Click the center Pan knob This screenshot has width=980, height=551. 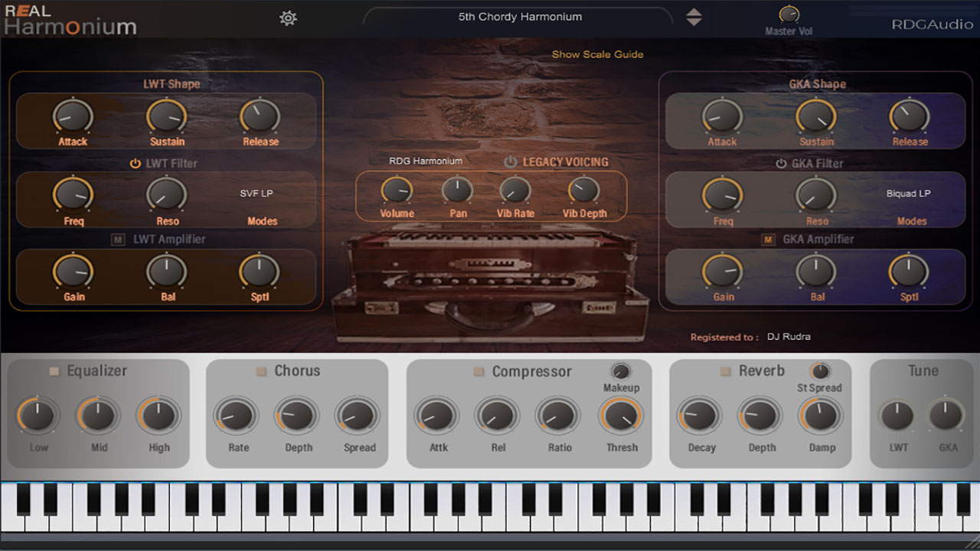pyautogui.click(x=458, y=190)
